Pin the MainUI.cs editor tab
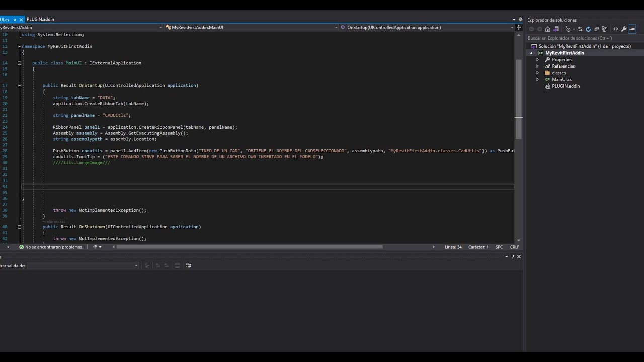 tap(14, 19)
